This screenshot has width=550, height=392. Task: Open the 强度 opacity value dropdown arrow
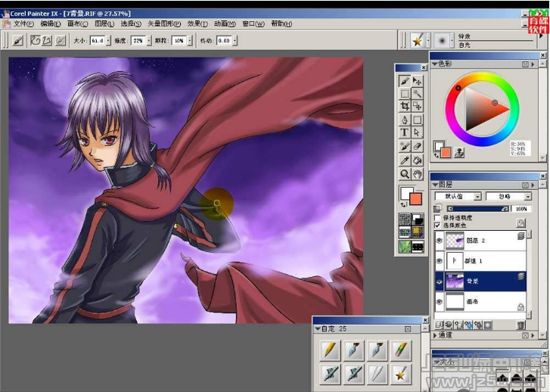click(x=149, y=41)
